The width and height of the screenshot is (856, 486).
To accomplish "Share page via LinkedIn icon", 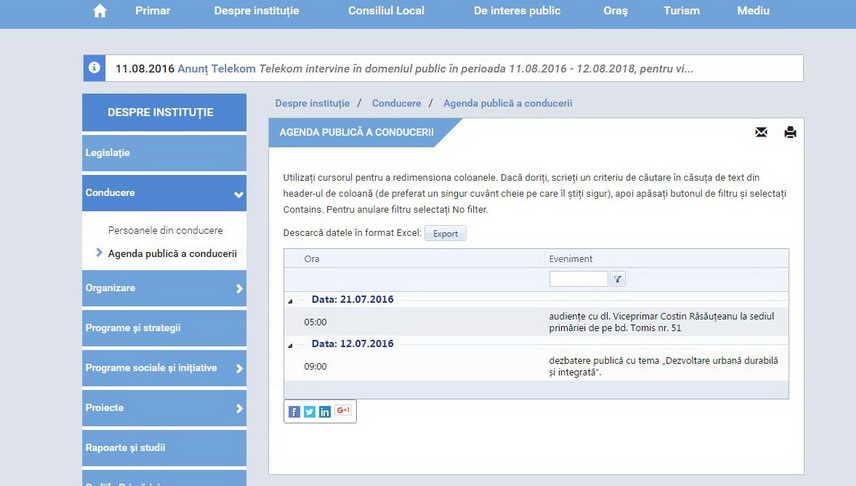I will [x=324, y=411].
